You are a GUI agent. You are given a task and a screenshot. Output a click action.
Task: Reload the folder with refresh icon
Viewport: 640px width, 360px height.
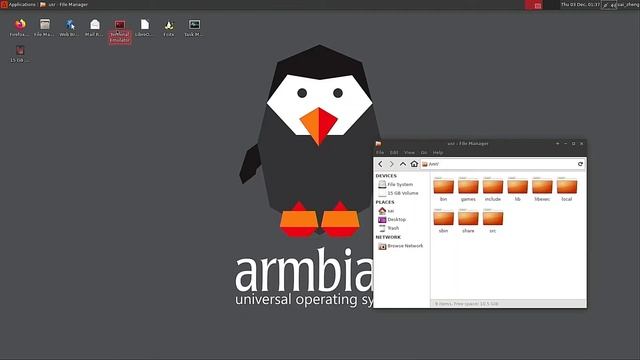580,164
